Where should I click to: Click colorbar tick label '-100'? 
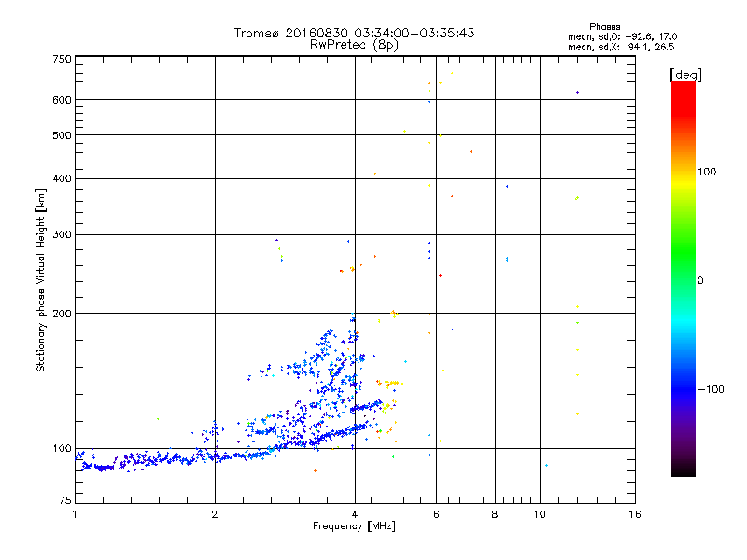pyautogui.click(x=711, y=389)
